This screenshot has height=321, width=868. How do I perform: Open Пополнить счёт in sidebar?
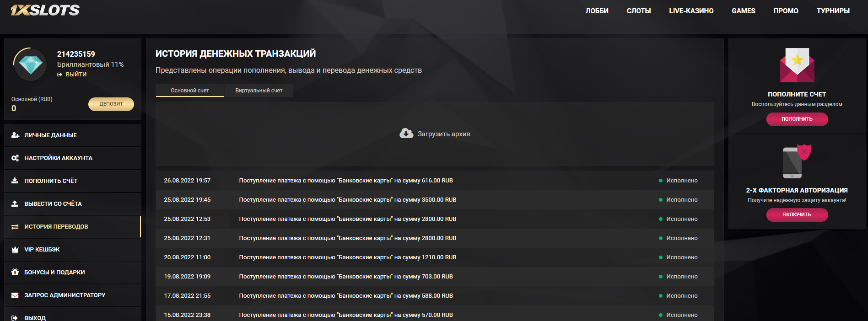(x=73, y=181)
